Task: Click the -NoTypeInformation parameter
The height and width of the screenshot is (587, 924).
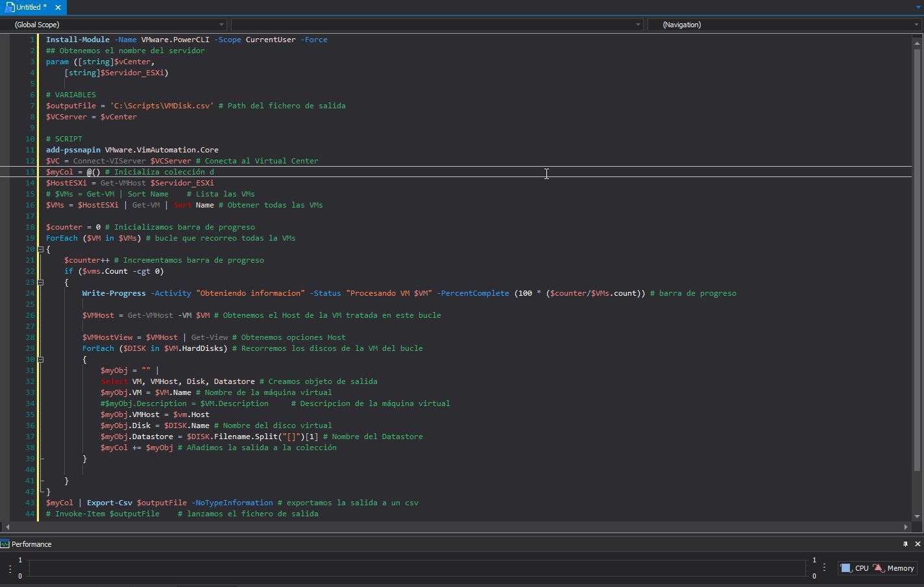Action: (x=232, y=503)
